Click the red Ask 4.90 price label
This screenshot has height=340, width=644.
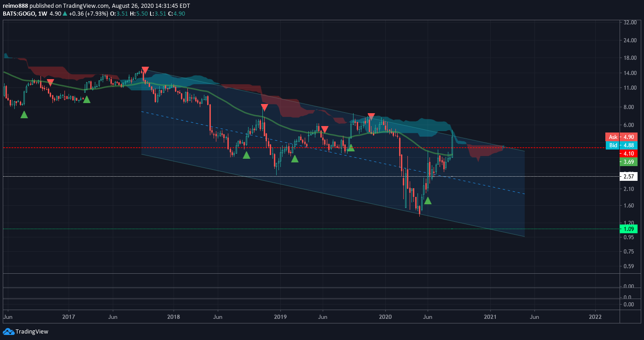click(x=621, y=137)
